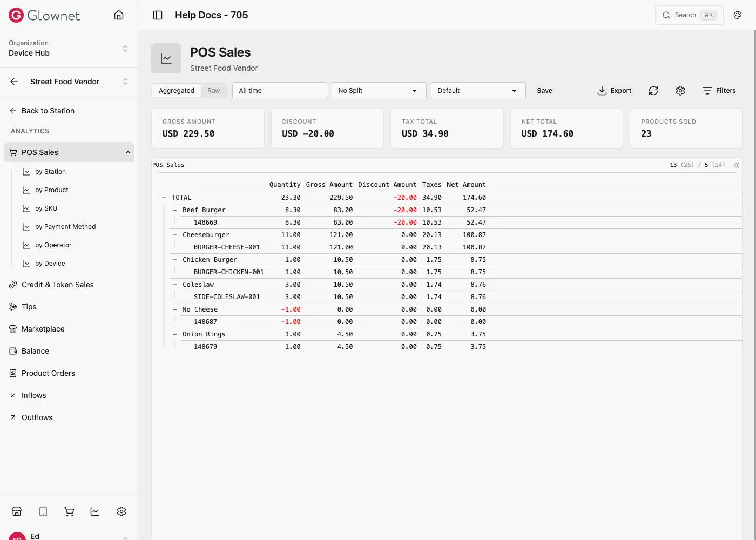The width and height of the screenshot is (756, 540).
Task: Open the Product Orders page
Action: pyautogui.click(x=48, y=373)
